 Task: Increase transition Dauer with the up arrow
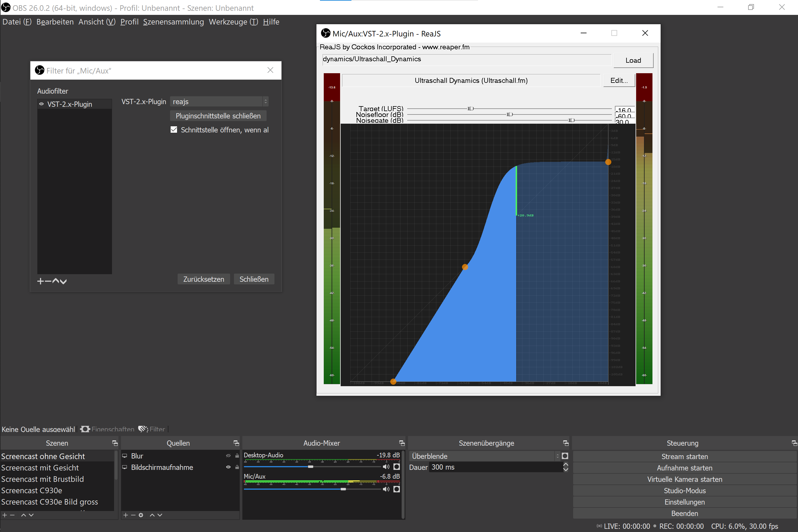point(566,465)
